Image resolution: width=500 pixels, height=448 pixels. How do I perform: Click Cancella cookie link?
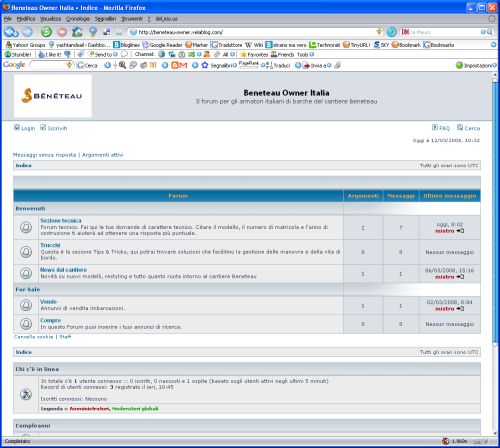click(33, 337)
